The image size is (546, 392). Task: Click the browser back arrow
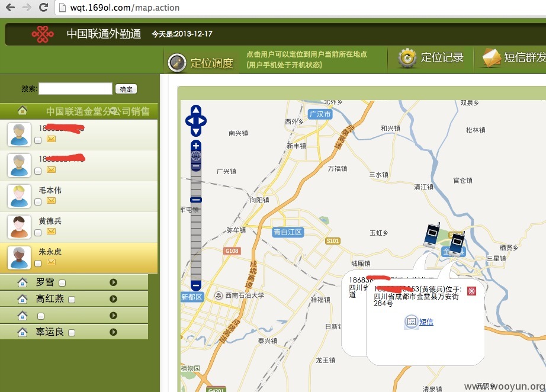click(11, 7)
